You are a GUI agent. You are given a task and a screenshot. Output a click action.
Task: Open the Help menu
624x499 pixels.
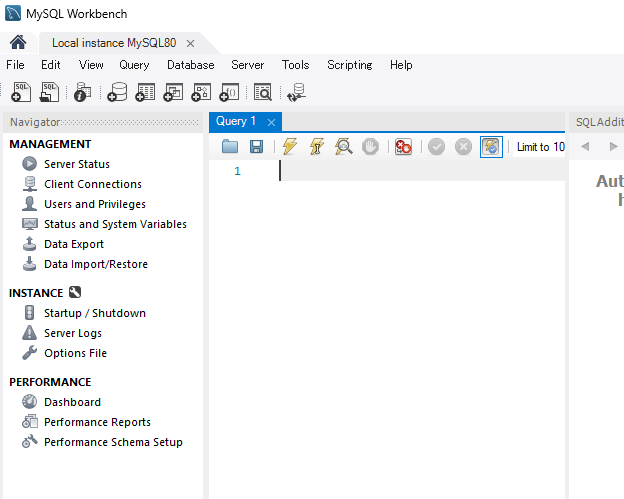click(401, 65)
